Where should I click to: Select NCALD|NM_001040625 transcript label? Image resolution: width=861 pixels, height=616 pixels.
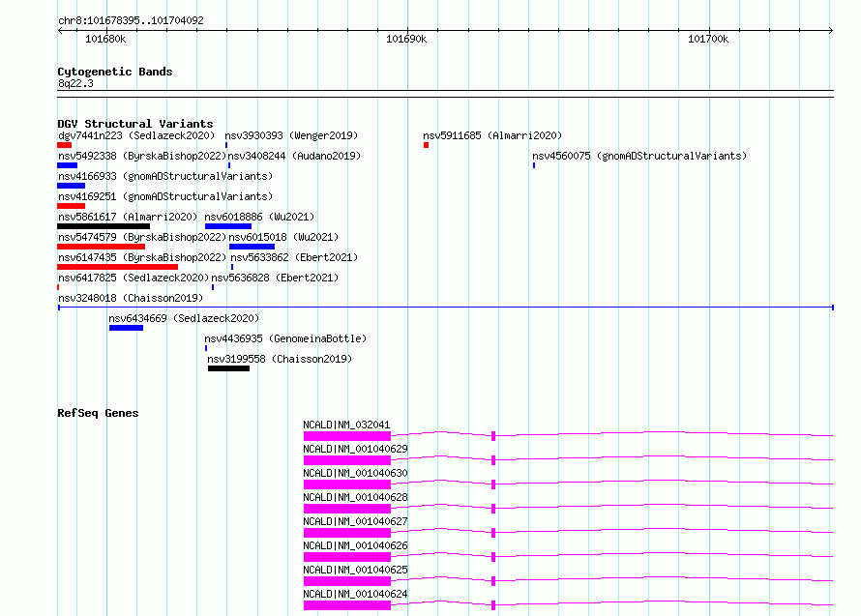coord(355,570)
